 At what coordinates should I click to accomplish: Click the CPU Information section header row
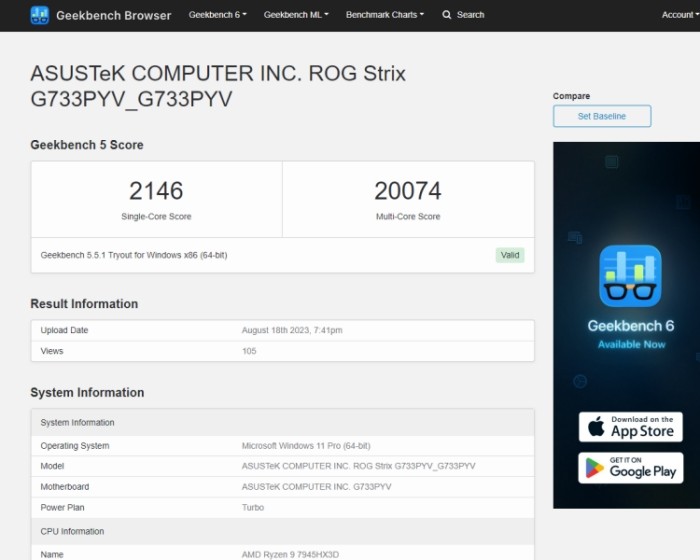coord(283,531)
